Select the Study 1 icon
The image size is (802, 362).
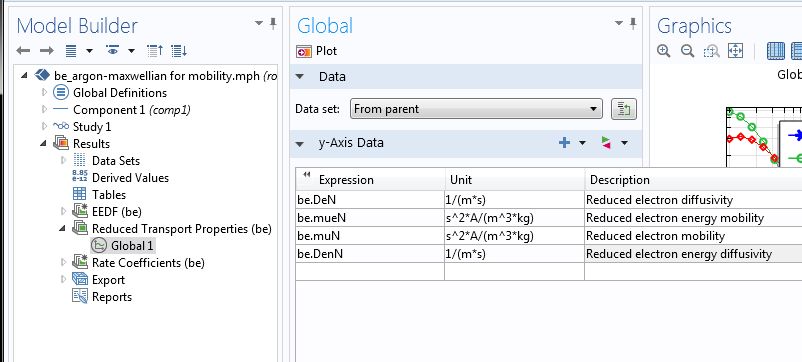pos(61,126)
